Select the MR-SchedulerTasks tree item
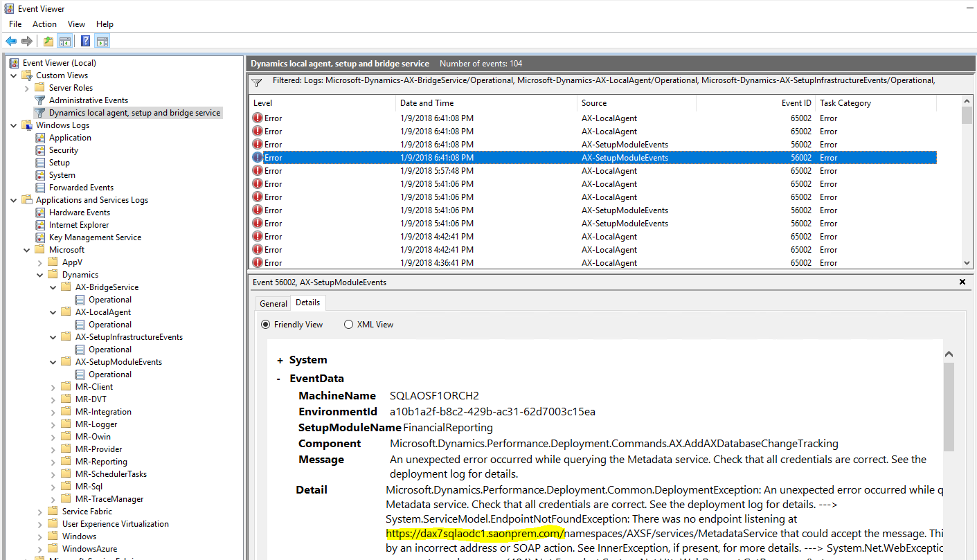 (x=111, y=474)
